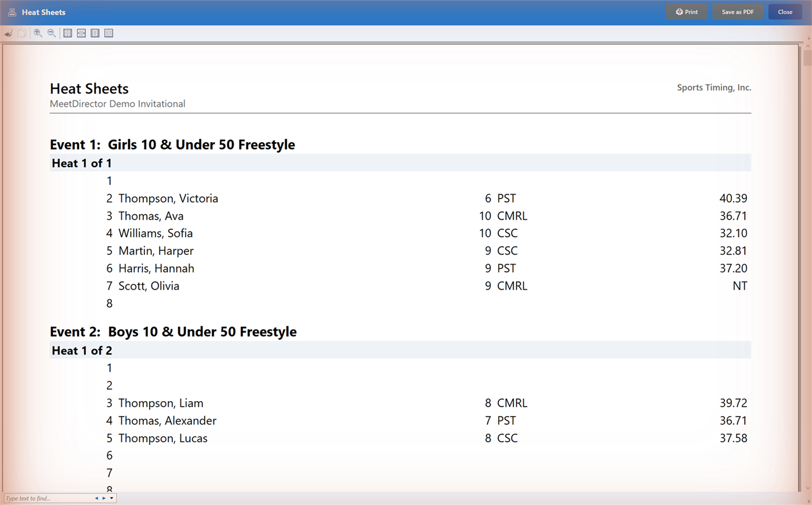
Task: Click PST team in Thomas, Alexander row
Action: click(x=506, y=420)
